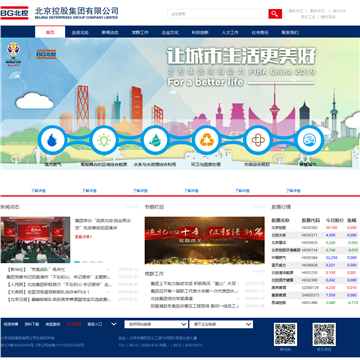Click the red magnifier search button
The width and height of the screenshot is (360, 360).
click(x=275, y=14)
